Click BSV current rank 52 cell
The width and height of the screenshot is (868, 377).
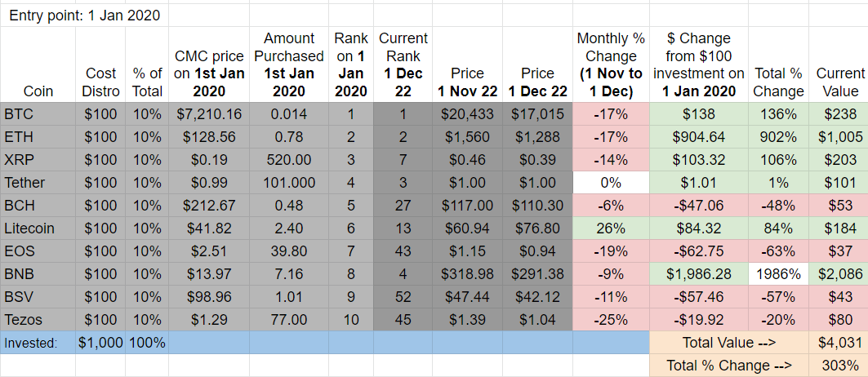click(x=403, y=297)
